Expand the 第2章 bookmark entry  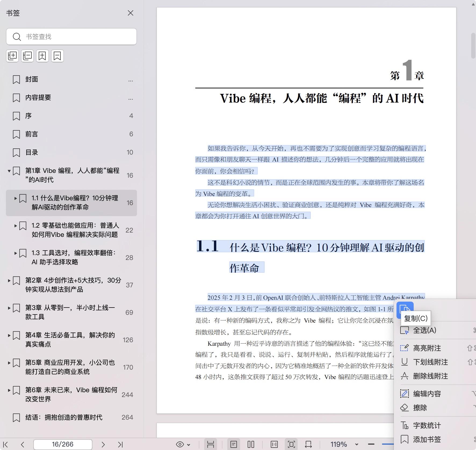click(9, 281)
